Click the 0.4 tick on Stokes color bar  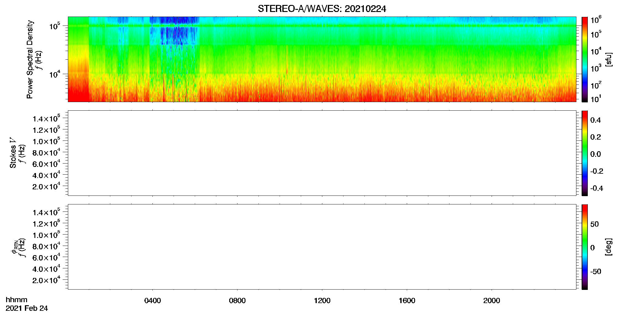click(x=595, y=120)
